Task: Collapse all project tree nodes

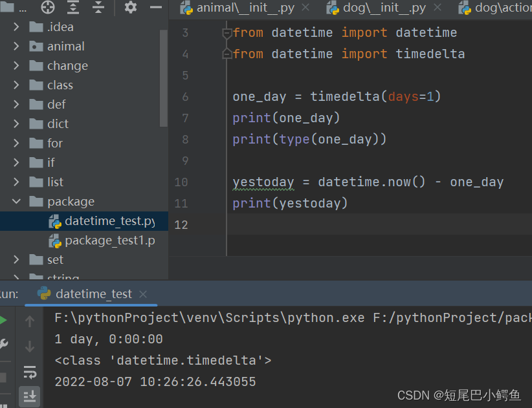Action: tap(98, 8)
